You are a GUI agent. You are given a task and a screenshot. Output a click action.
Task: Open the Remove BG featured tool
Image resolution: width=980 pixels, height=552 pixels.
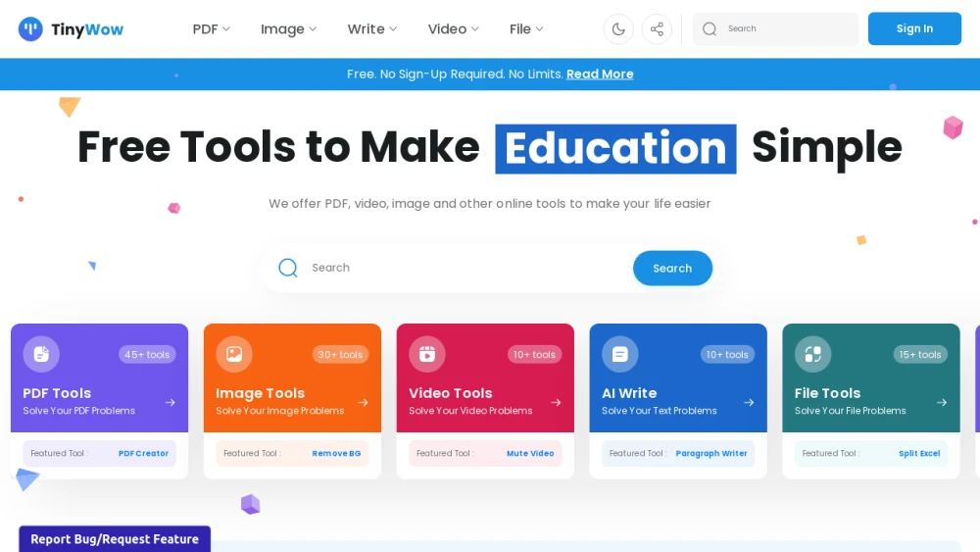(336, 453)
